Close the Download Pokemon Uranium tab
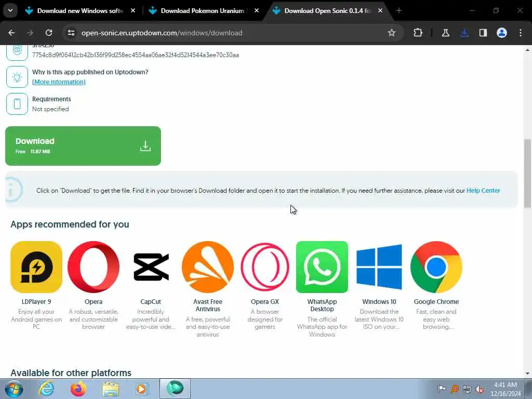 (257, 11)
